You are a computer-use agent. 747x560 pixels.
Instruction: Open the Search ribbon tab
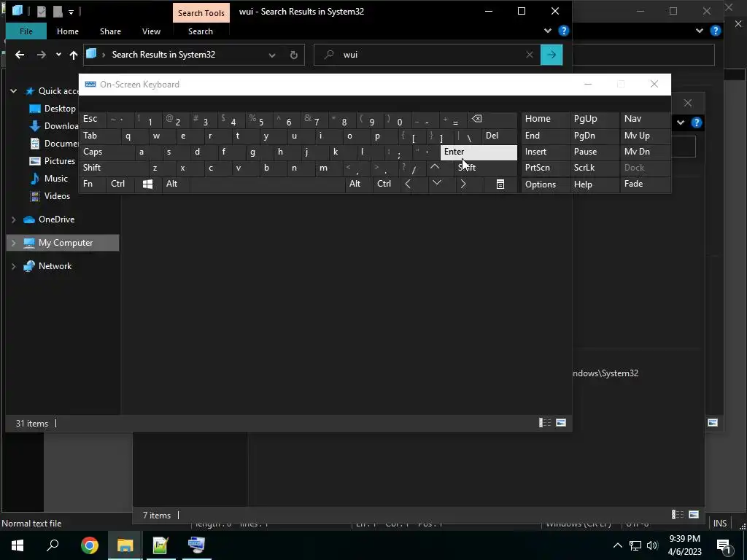(x=201, y=31)
